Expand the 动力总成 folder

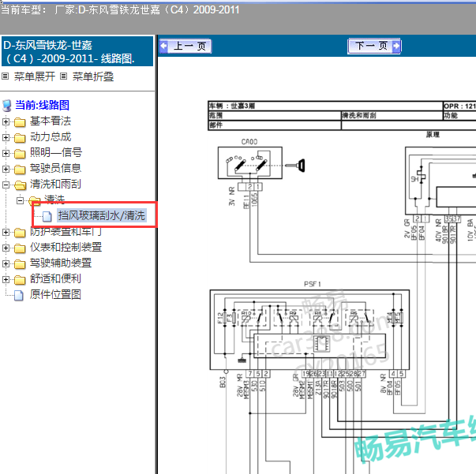tap(6, 137)
